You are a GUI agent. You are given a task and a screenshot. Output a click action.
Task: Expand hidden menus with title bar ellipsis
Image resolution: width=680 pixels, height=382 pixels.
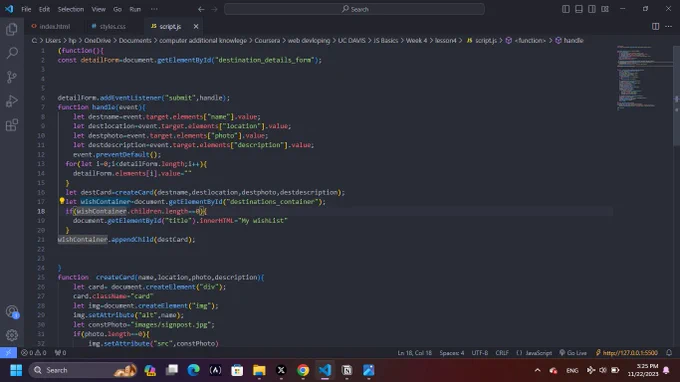154,9
